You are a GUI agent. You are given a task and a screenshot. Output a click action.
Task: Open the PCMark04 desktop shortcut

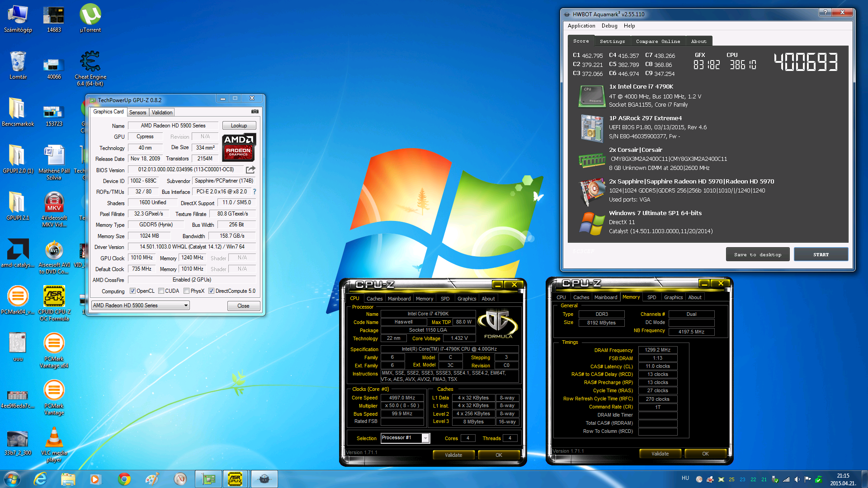click(18, 300)
